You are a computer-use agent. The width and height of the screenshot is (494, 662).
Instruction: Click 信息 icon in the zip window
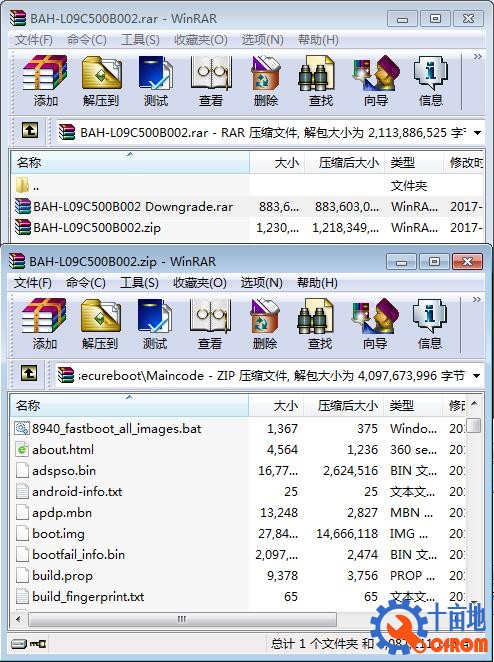[x=430, y=316]
